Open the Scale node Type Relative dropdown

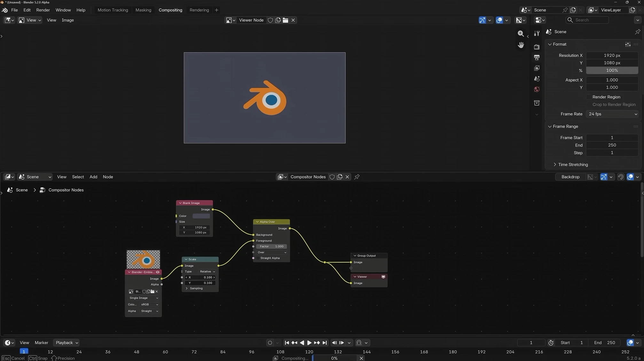(x=208, y=271)
